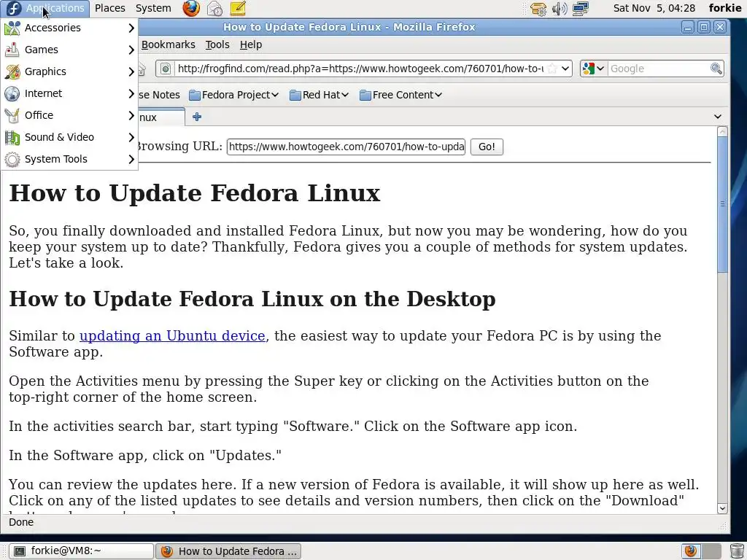Open the list all tabs dropdown
747x560 pixels.
click(718, 117)
